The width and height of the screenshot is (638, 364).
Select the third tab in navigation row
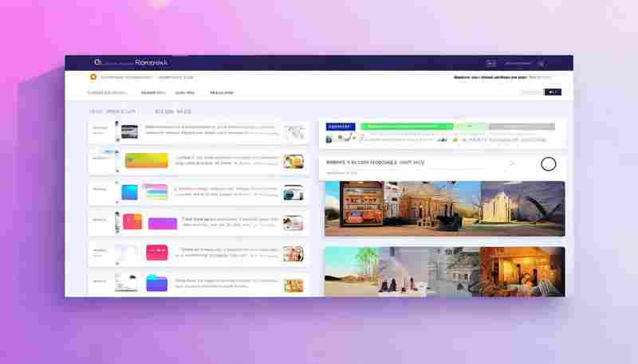coord(185,92)
